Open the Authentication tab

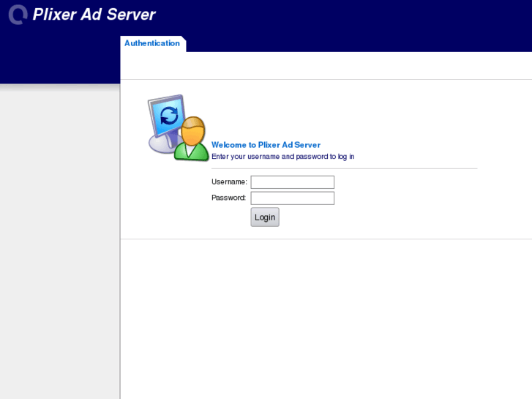[152, 43]
